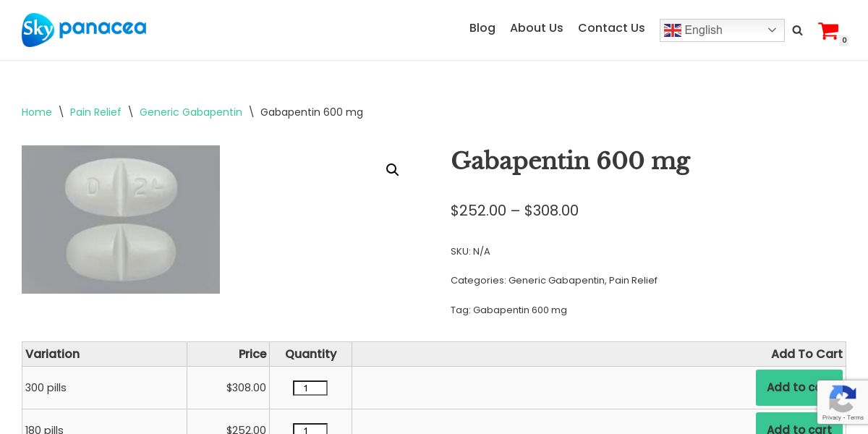Click the Gabapentin pill product image

(121, 219)
